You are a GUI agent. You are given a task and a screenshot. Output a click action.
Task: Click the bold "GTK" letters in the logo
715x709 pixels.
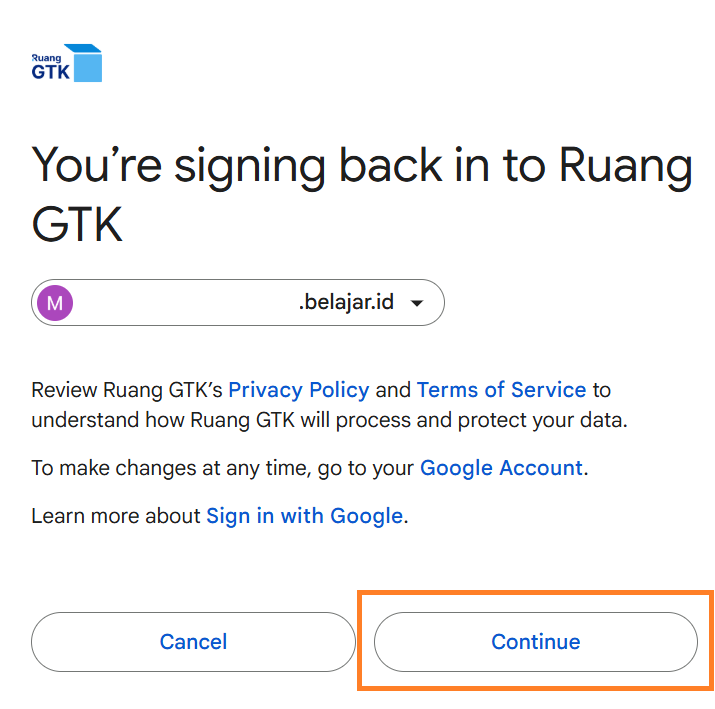[x=49, y=72]
